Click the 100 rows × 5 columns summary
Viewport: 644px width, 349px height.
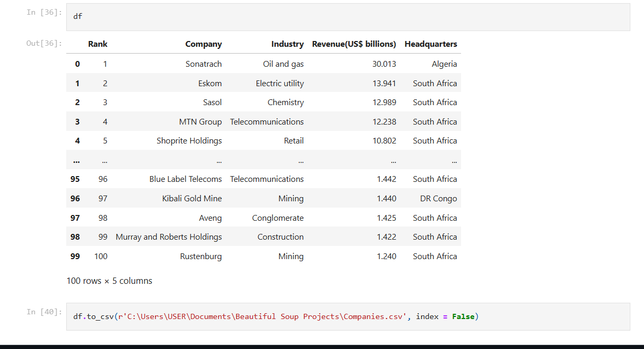coord(109,281)
